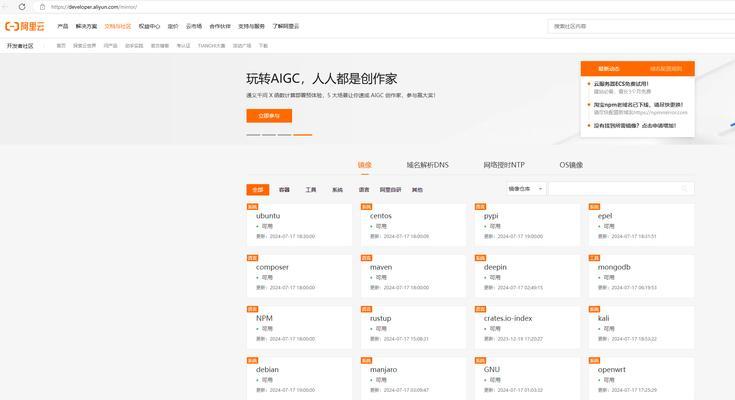Select the active fourth carousel indicator
The image size is (735, 400).
pyautogui.click(x=303, y=135)
